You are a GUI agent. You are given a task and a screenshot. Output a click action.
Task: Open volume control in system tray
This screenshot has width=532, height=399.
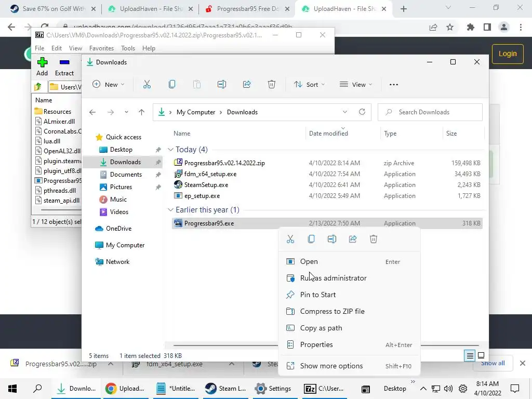(x=448, y=389)
